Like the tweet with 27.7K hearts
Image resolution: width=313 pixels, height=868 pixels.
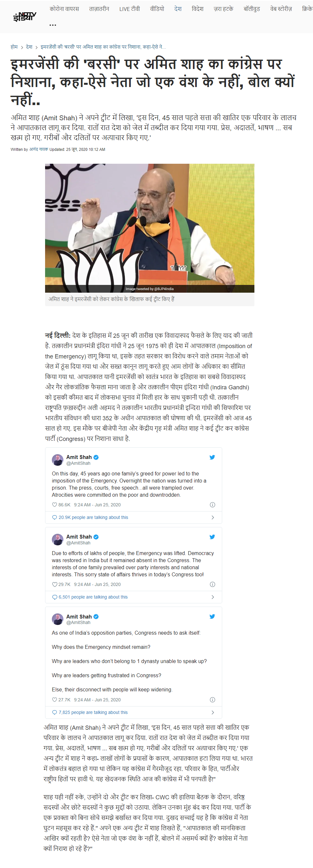(x=54, y=699)
